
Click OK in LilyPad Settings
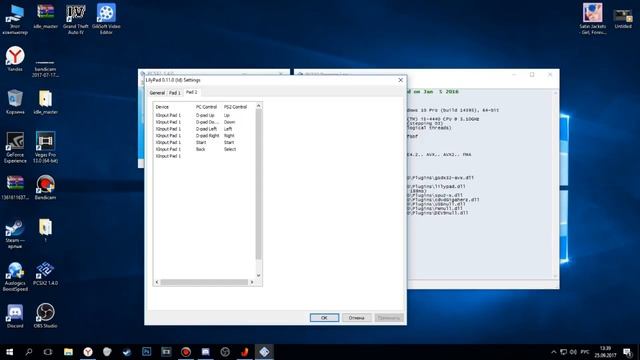[x=324, y=318]
